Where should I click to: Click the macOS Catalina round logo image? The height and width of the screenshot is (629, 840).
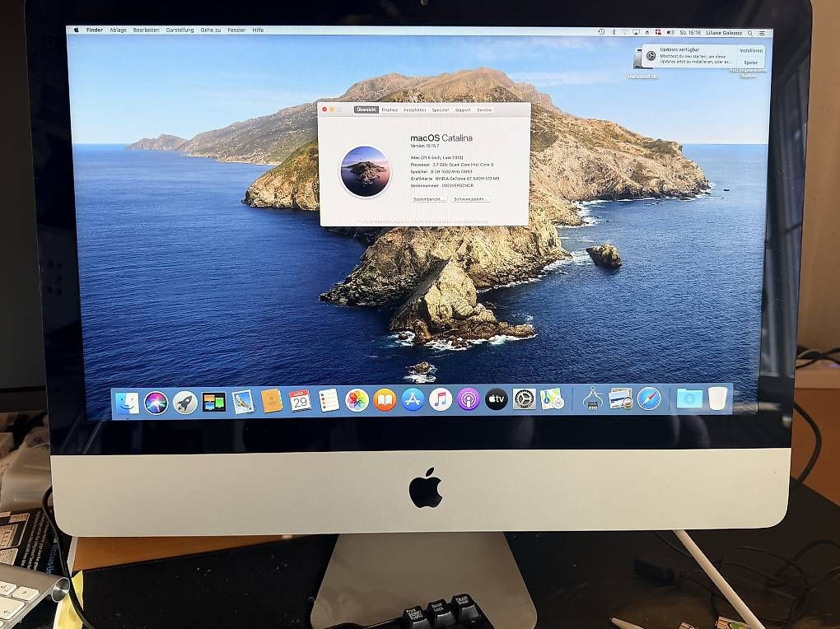coord(366,171)
